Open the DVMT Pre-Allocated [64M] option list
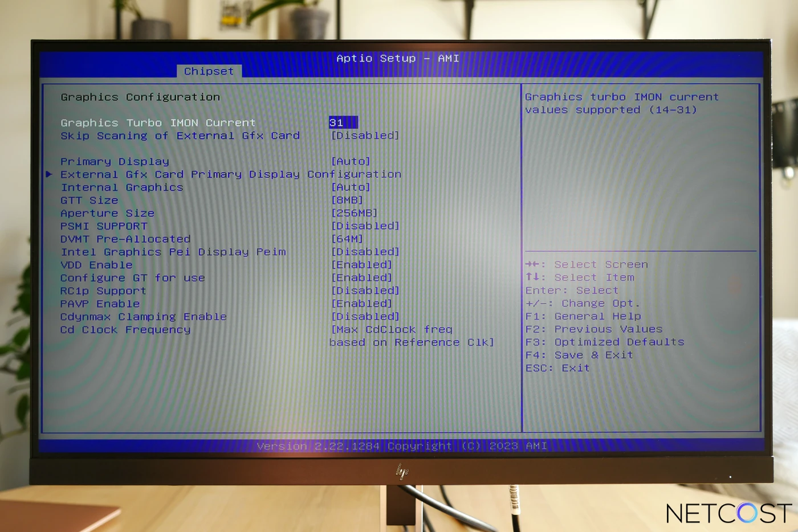The width and height of the screenshot is (798, 532). 347,239
